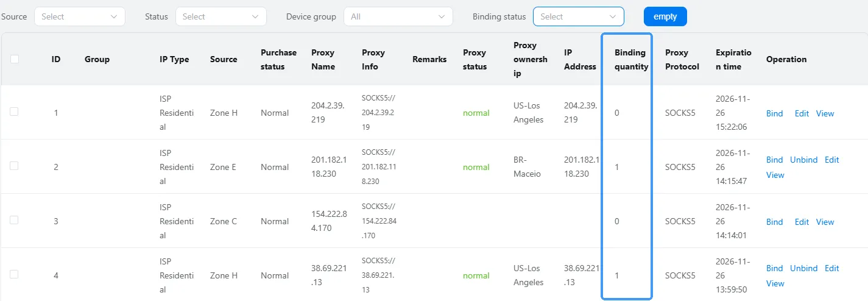Click Edit for proxy 38.69.221.13

coord(832,268)
